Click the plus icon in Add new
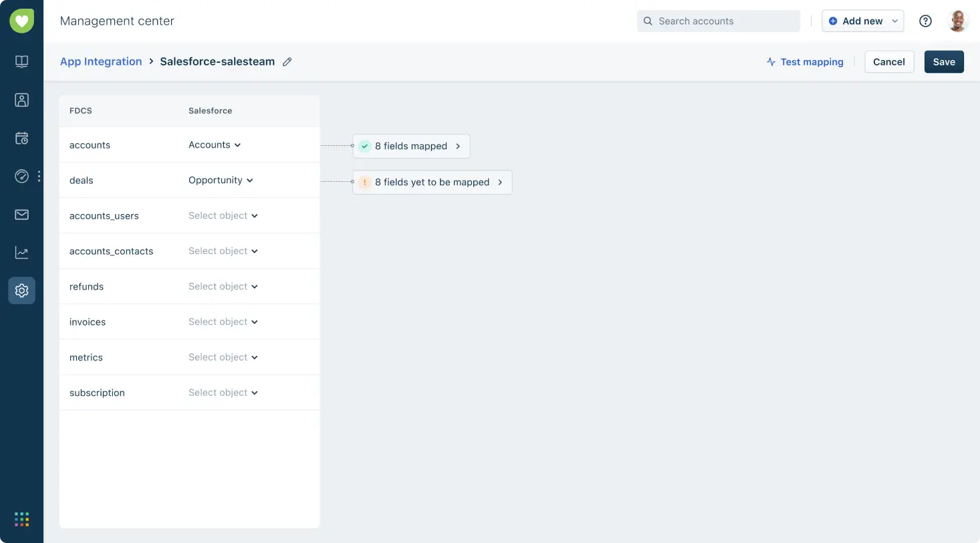980x543 pixels. [x=833, y=21]
